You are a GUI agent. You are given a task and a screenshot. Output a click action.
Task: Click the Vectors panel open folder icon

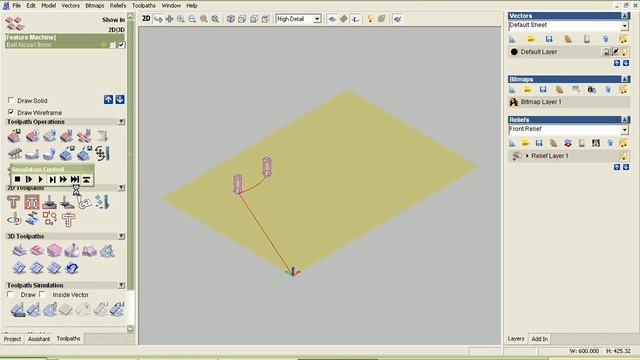click(x=531, y=39)
